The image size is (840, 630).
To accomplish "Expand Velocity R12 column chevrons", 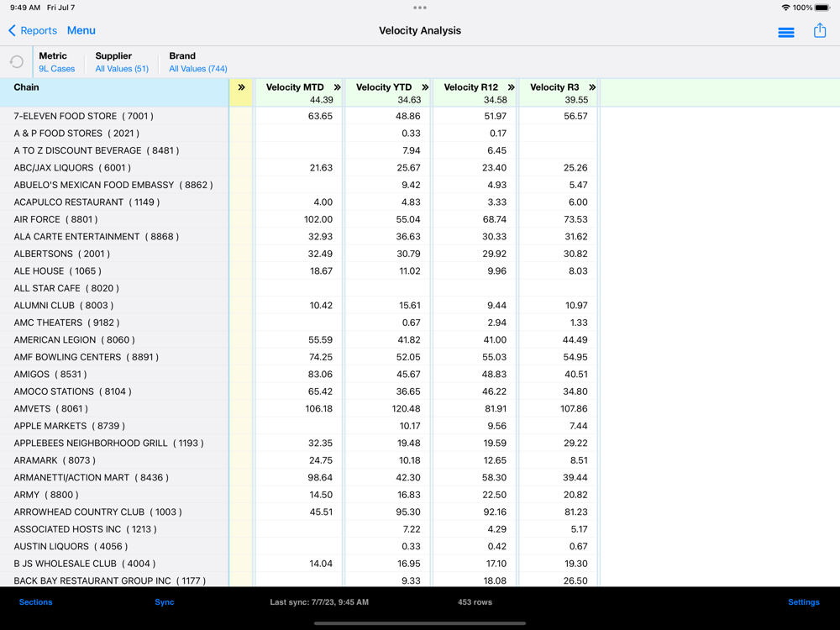I will tap(511, 87).
